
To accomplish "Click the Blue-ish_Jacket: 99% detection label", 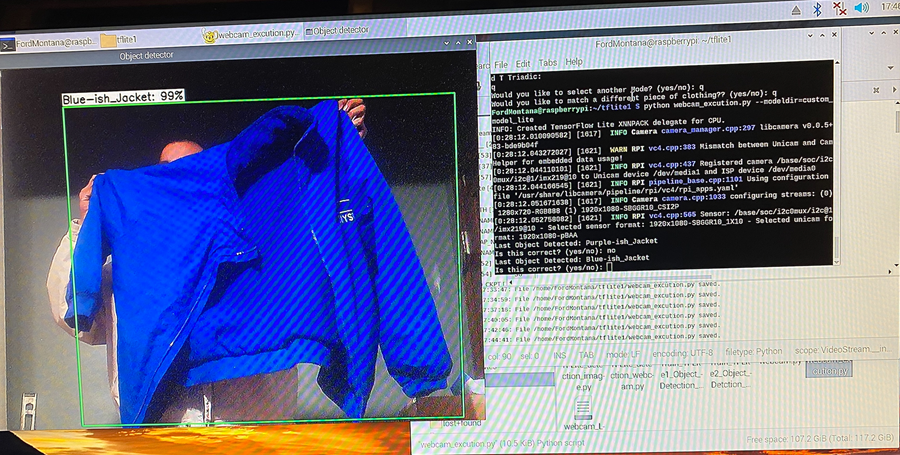I will point(123,97).
